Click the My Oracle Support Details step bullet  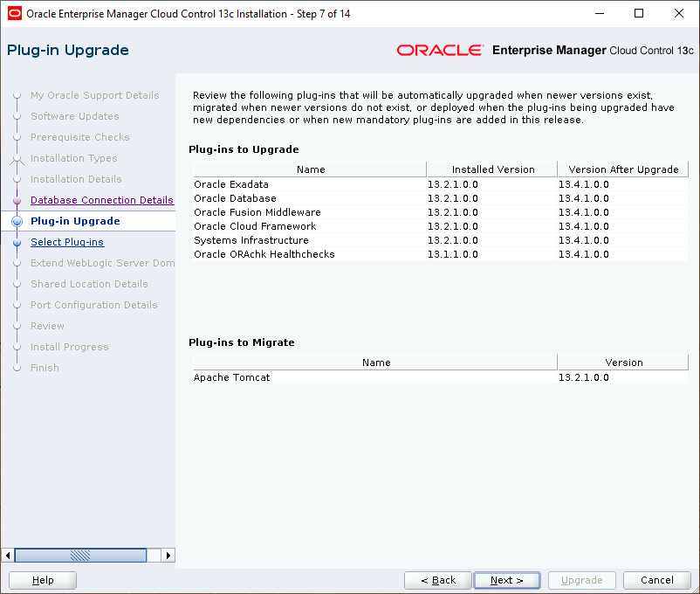pyautogui.click(x=17, y=95)
